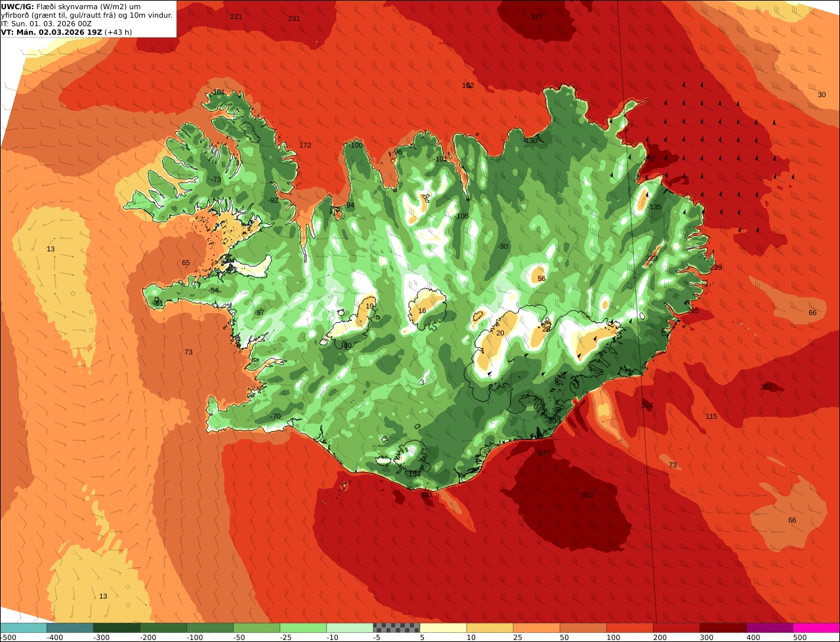Image resolution: width=840 pixels, height=642 pixels.
Task: Select map value '307' southeast offshore
Action: click(766, 387)
